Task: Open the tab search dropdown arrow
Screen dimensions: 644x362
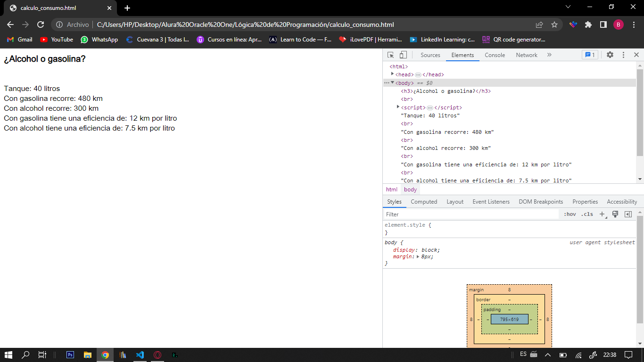Action: pos(568,7)
